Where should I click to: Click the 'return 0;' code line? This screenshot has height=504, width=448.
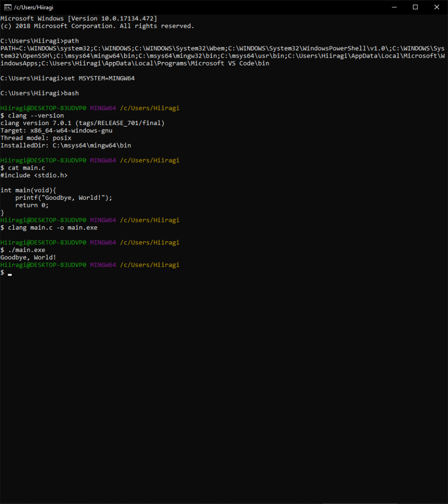(32, 205)
